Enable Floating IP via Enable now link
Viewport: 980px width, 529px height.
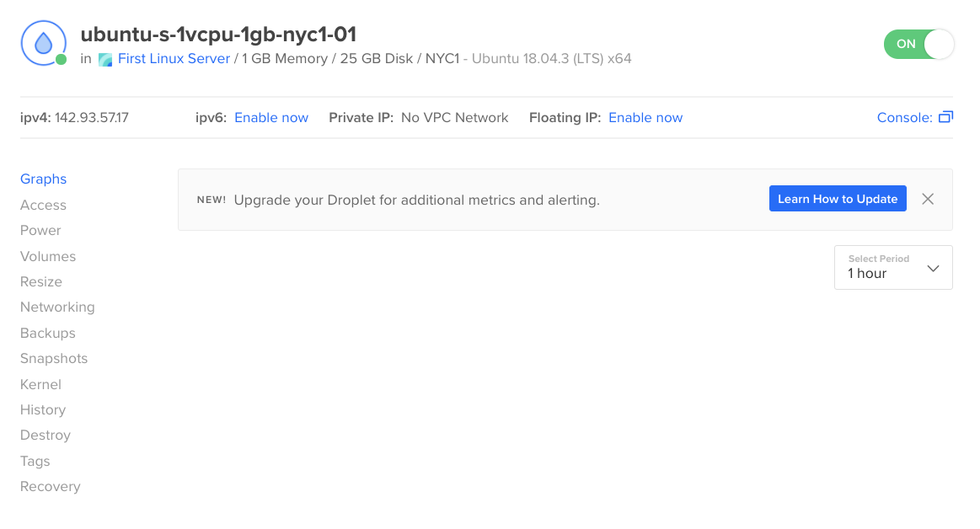[645, 117]
